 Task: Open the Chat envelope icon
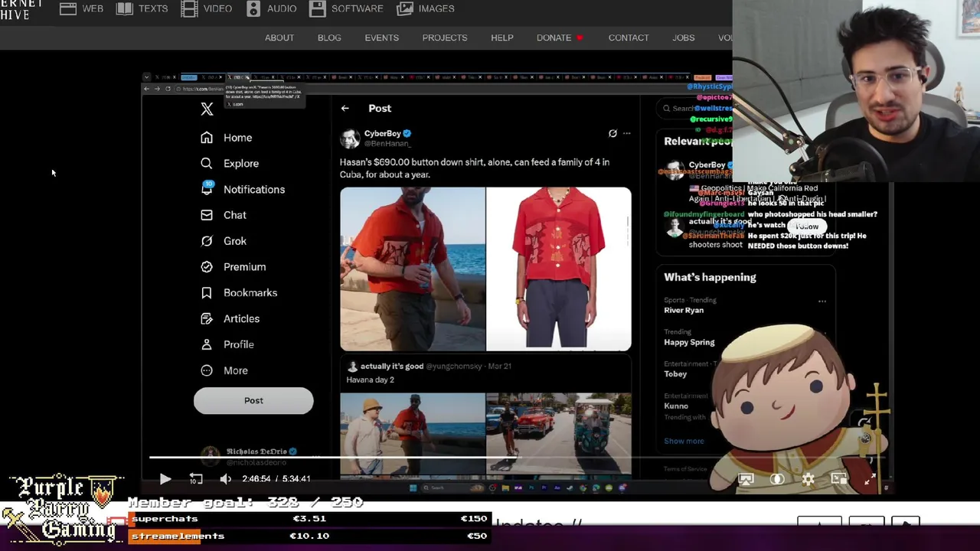(x=207, y=215)
